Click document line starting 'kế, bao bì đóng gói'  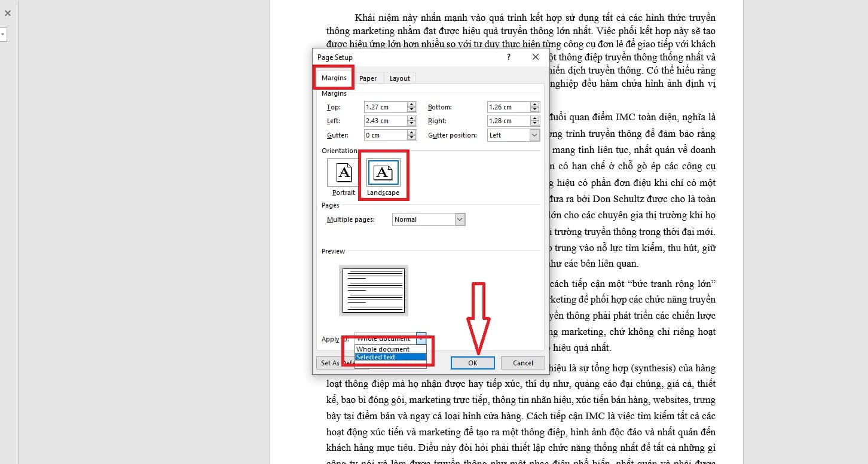point(521,399)
